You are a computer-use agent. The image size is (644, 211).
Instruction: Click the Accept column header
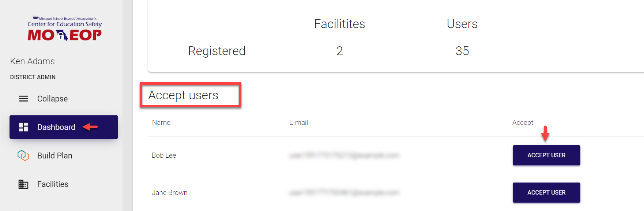[523, 123]
